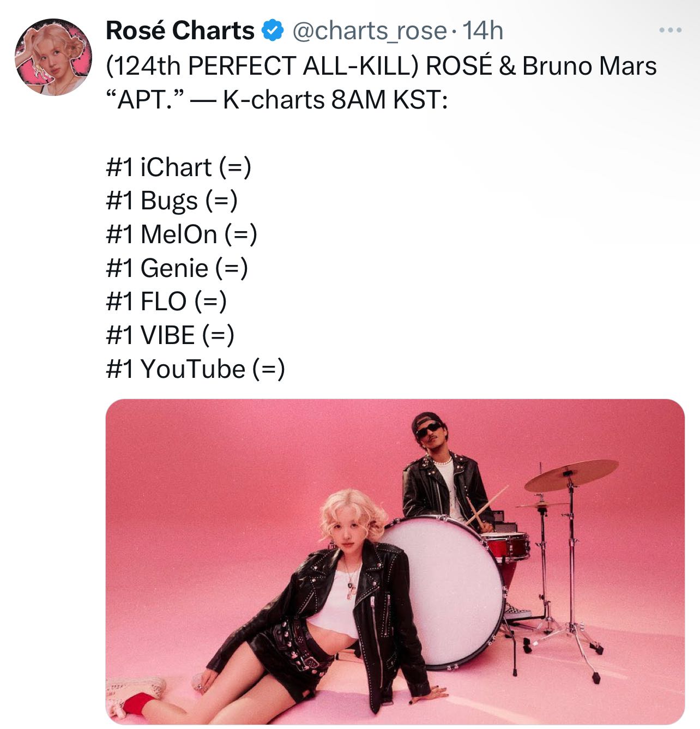Screen dimensions: 700x729
Task: Click the "#1 FLO (=)" line
Action: pyautogui.click(x=166, y=302)
